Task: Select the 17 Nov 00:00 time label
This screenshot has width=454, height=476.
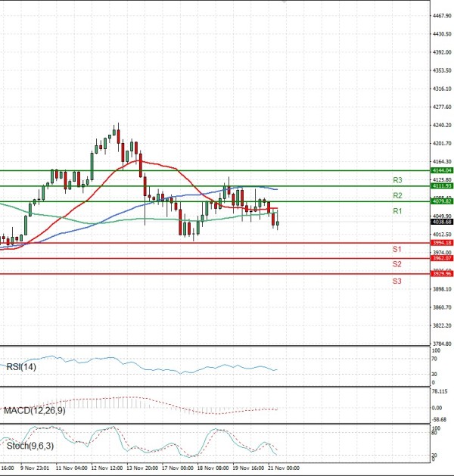Action: 179,468
